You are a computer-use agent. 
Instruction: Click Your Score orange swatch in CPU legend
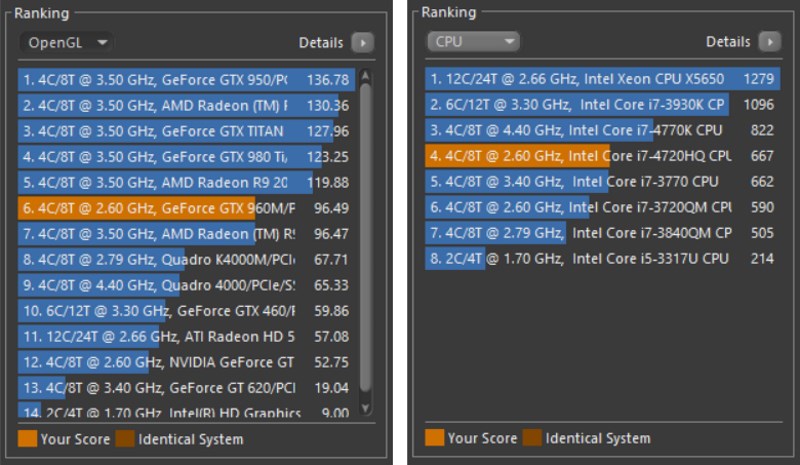(x=434, y=438)
